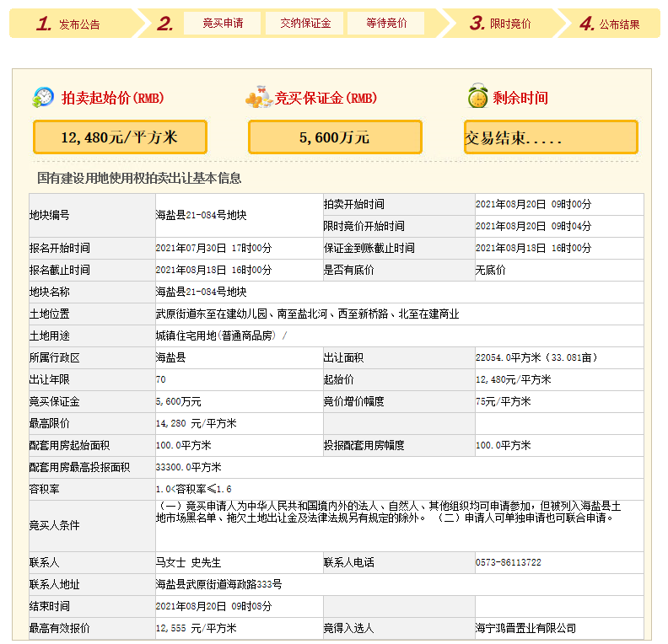Screen dimensions: 668x644
Task: Click the highest valid bid 12,555 元/平方米
Action: pos(196,628)
